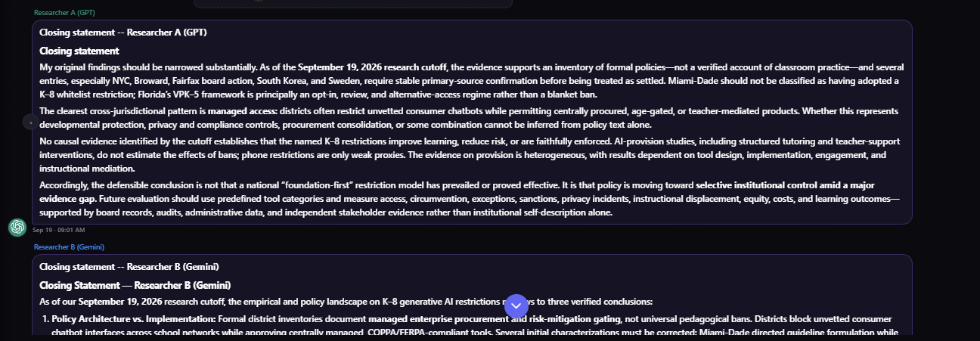Click the purple scroll-to-bottom chevron button
Screen dimensions: 980x341
(516, 305)
